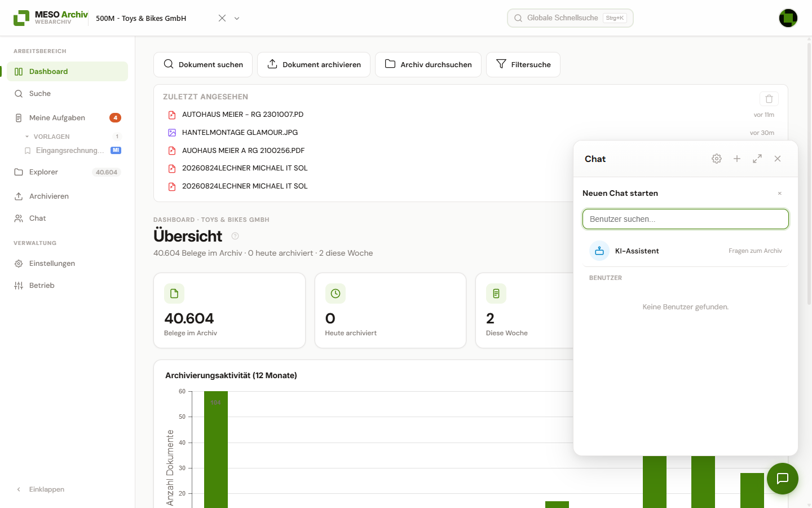Open the client selector dropdown arrow

237,18
